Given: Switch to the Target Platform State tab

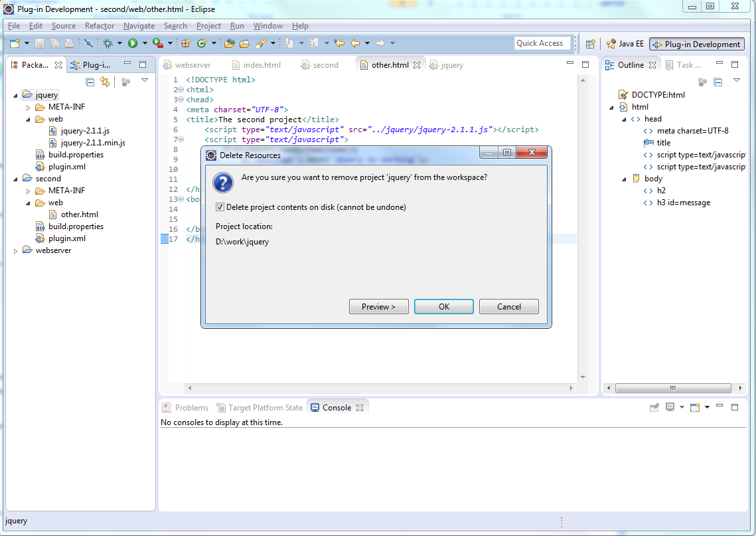Looking at the screenshot, I should click(x=260, y=408).
